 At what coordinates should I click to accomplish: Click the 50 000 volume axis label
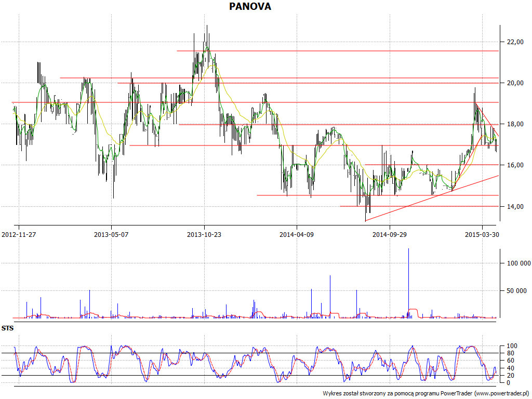517,291
